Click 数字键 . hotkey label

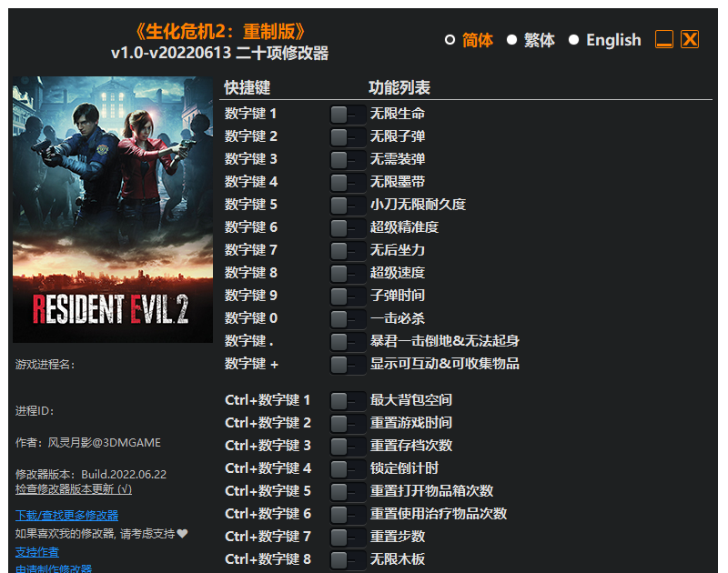(x=249, y=341)
